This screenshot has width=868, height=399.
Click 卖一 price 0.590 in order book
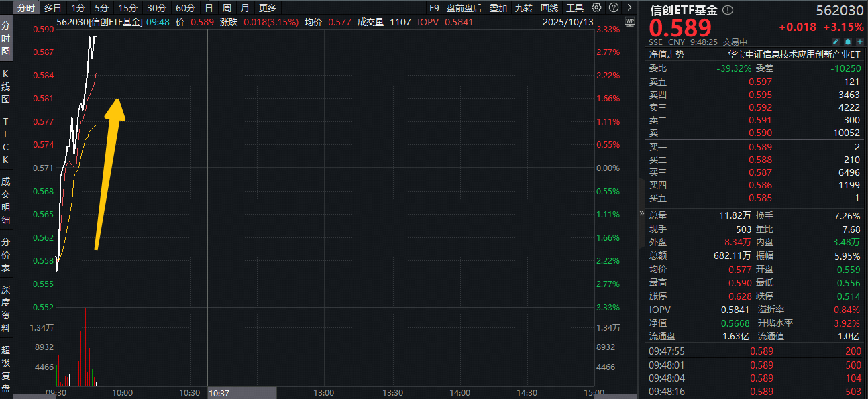[x=760, y=133]
